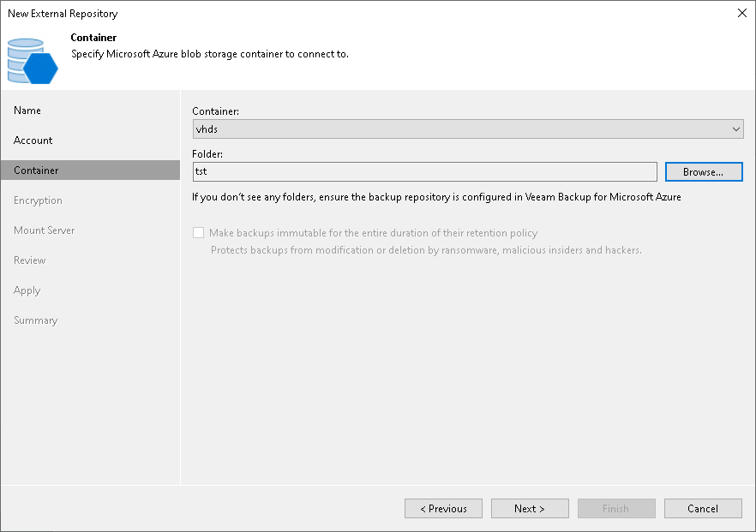Click the disabled Finish button
Screen dimensions: 756x532
point(616,508)
